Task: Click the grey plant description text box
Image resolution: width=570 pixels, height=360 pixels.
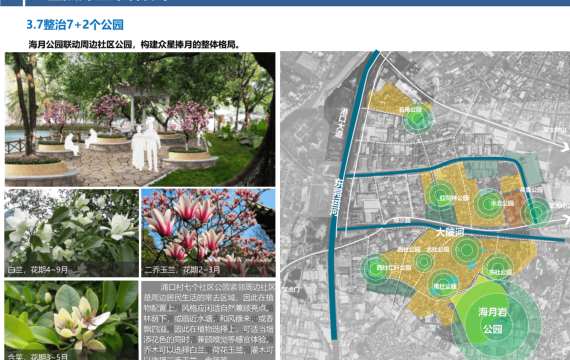Action: [208, 320]
